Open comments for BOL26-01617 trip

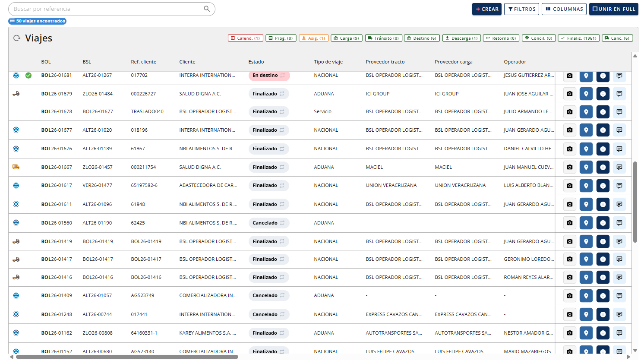click(x=619, y=186)
